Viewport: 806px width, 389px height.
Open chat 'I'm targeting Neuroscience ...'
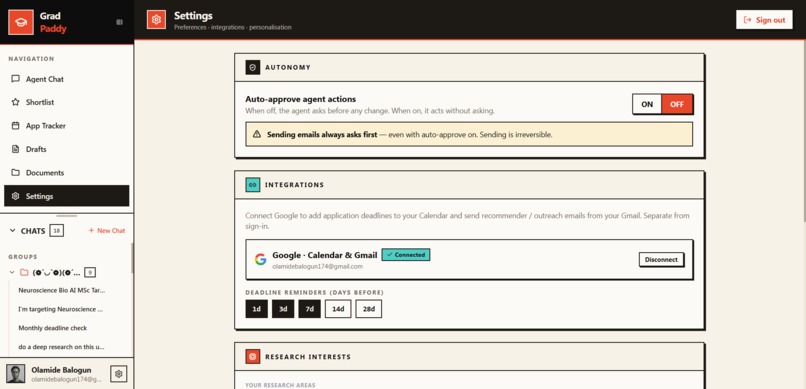click(61, 309)
